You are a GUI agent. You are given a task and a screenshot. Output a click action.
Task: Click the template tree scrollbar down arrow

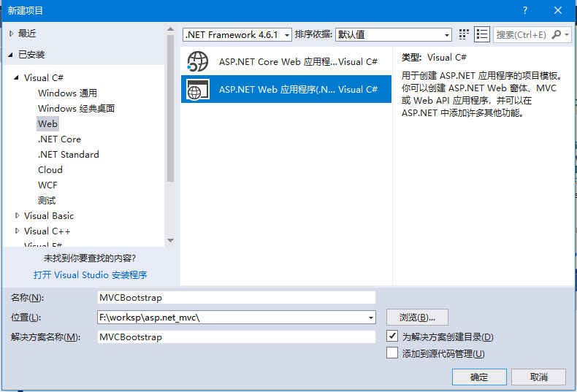coord(171,241)
